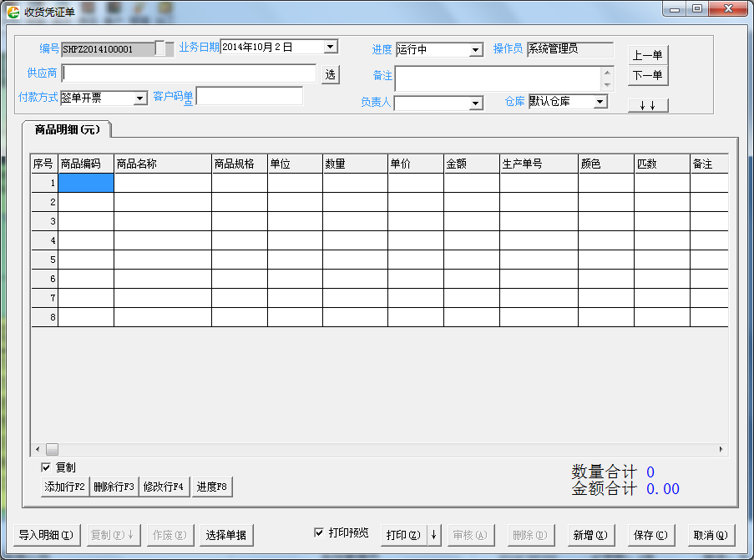Click 选 button to choose supplier
The image size is (754, 560).
(x=331, y=74)
